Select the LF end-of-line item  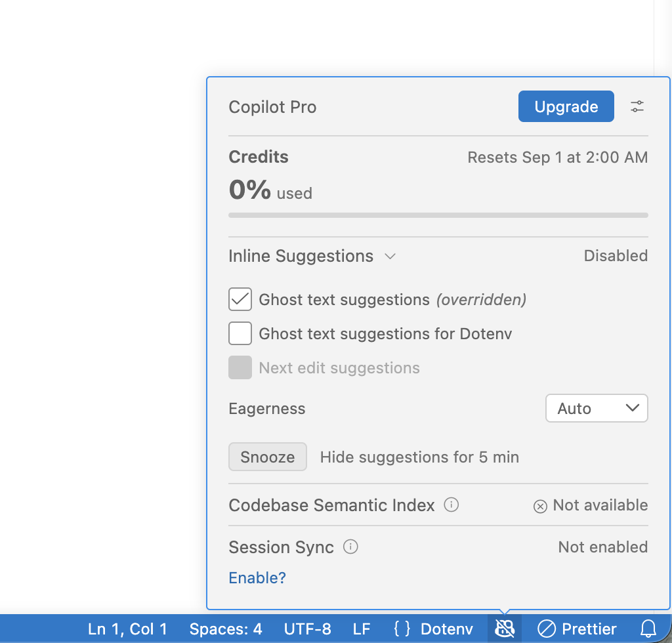click(362, 629)
